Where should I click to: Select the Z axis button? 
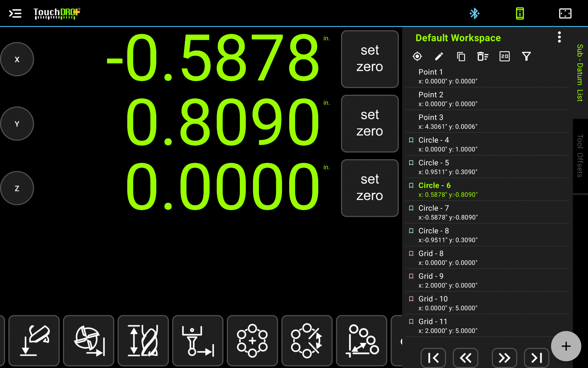click(x=17, y=188)
